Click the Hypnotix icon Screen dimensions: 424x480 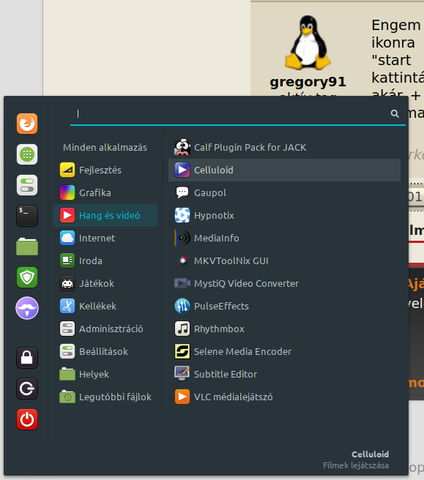182,215
